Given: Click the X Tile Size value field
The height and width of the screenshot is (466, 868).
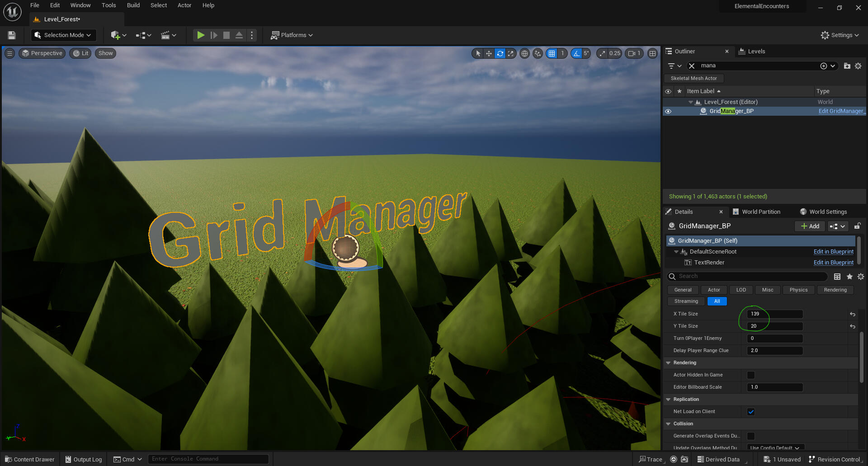Looking at the screenshot, I should 774,314.
